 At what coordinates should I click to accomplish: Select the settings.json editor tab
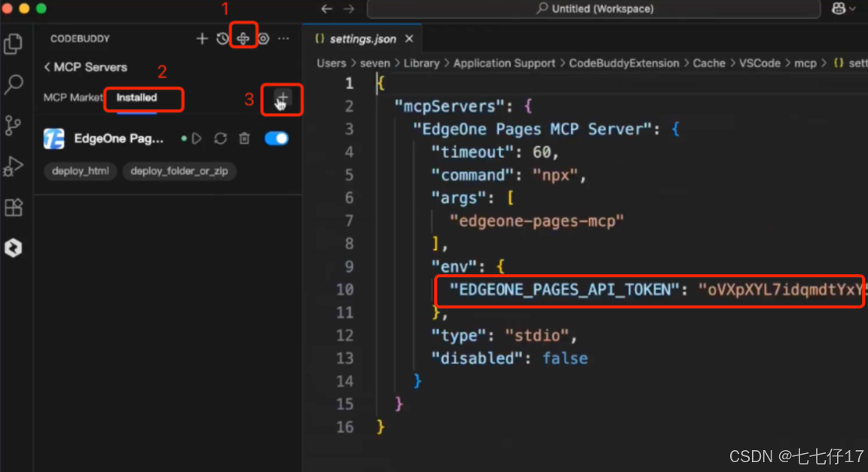pyautogui.click(x=362, y=38)
